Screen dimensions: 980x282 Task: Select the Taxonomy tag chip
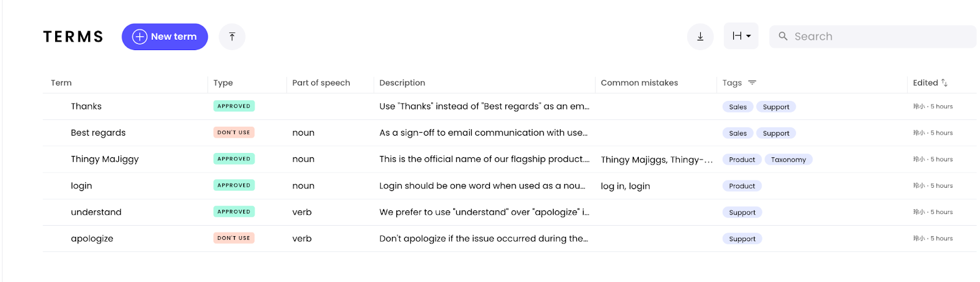788,160
